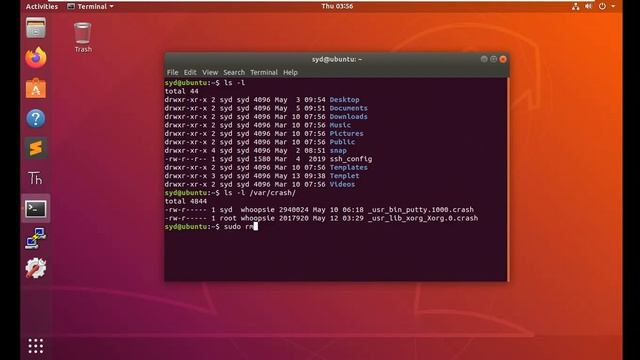The width and height of the screenshot is (640, 360).
Task: Click the ssh_config file name
Action: 351,159
